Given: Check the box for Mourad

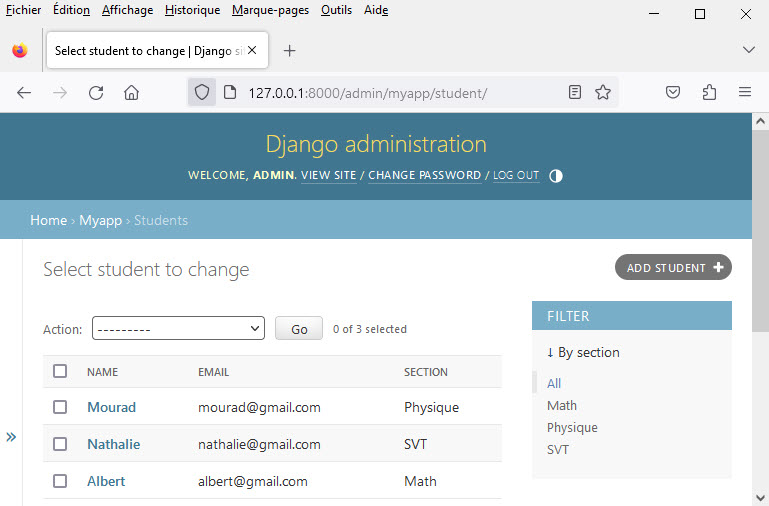Looking at the screenshot, I should click(x=60, y=407).
